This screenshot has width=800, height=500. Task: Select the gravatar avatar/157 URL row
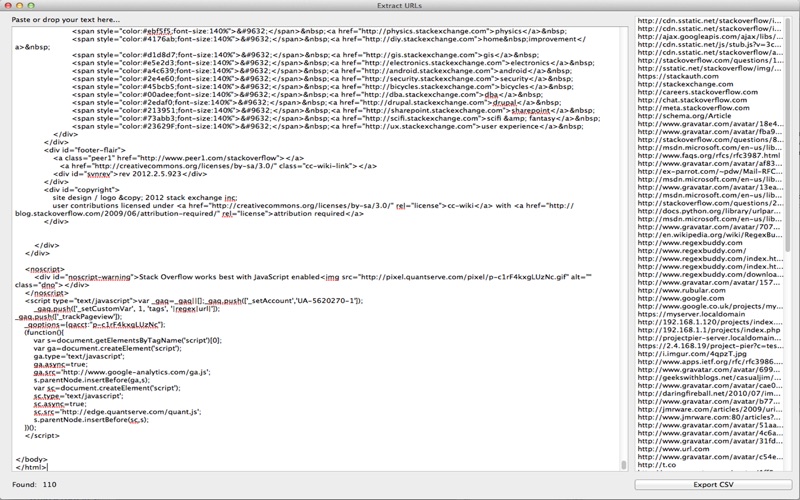point(709,282)
